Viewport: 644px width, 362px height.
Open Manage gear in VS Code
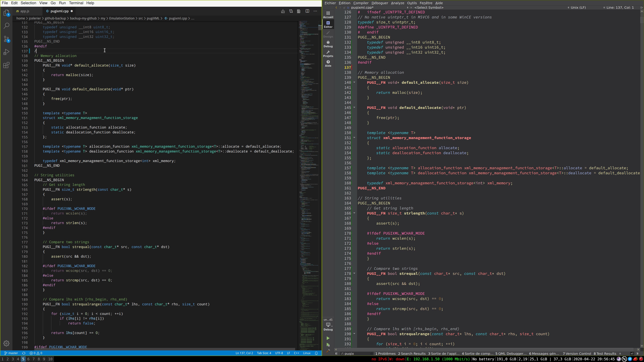(x=7, y=343)
